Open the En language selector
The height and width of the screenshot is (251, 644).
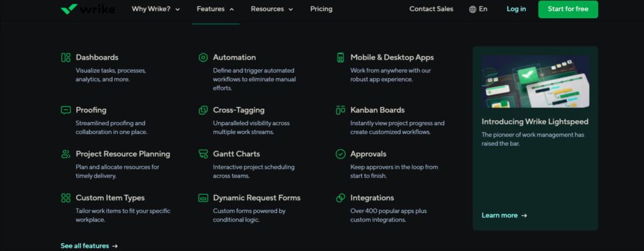point(478,9)
